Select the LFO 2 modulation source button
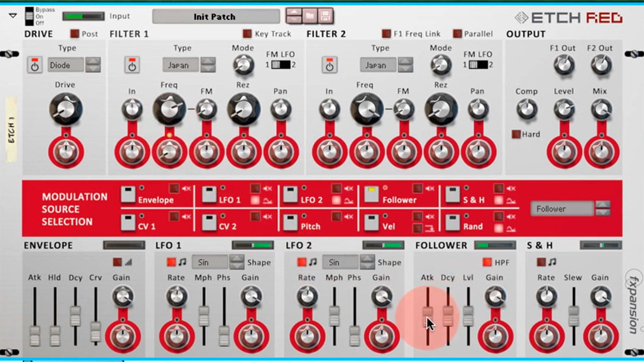This screenshot has height=362, width=644. [291, 195]
